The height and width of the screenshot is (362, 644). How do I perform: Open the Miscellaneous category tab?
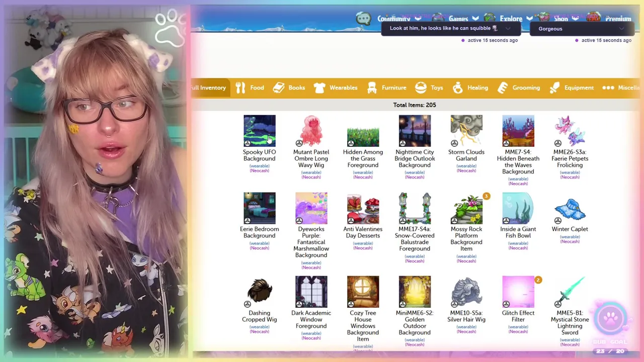coord(621,87)
